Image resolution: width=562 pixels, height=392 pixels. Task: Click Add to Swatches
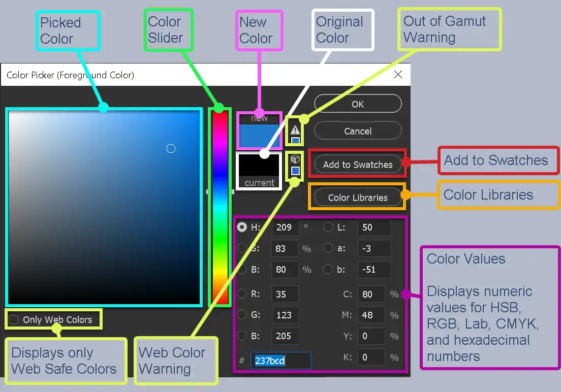point(357,164)
